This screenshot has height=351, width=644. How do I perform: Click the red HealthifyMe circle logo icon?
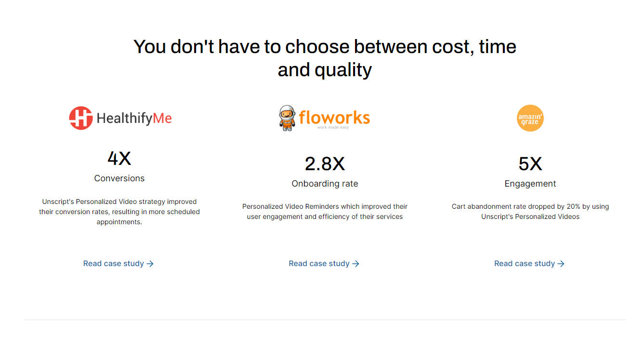[x=80, y=118]
